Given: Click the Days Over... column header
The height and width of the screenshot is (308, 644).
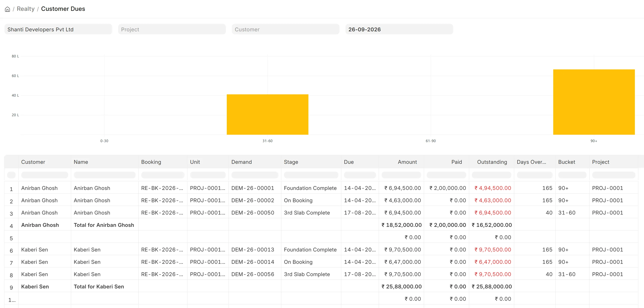Looking at the screenshot, I should 535,162.
